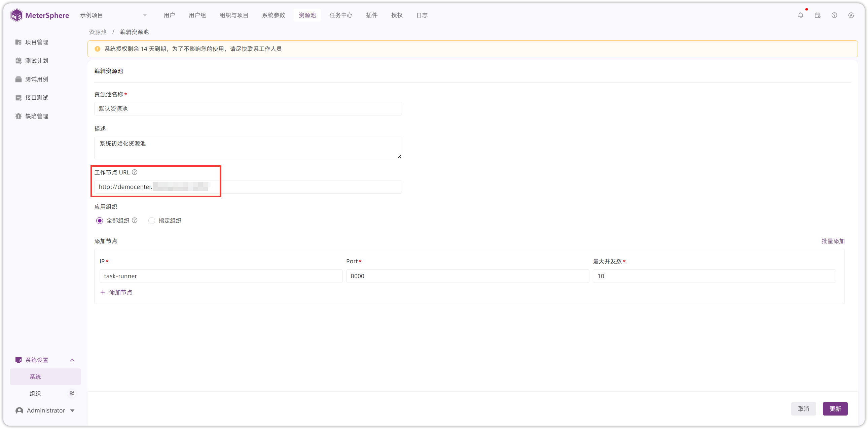Viewport: 868px width, 429px height.
Task: Click the top-right user profile icon
Action: point(851,15)
